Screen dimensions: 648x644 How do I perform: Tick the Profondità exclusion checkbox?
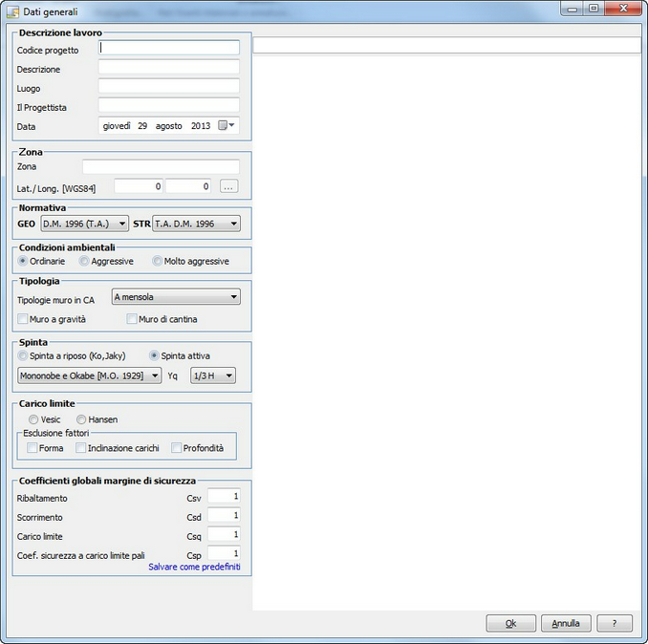point(177,448)
